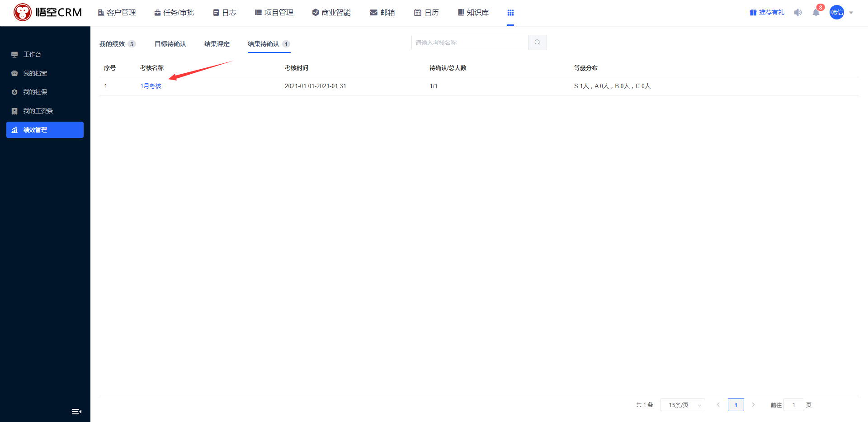Click the 共 1 条 total count
Image resolution: width=868 pixels, height=422 pixels.
pyautogui.click(x=645, y=405)
